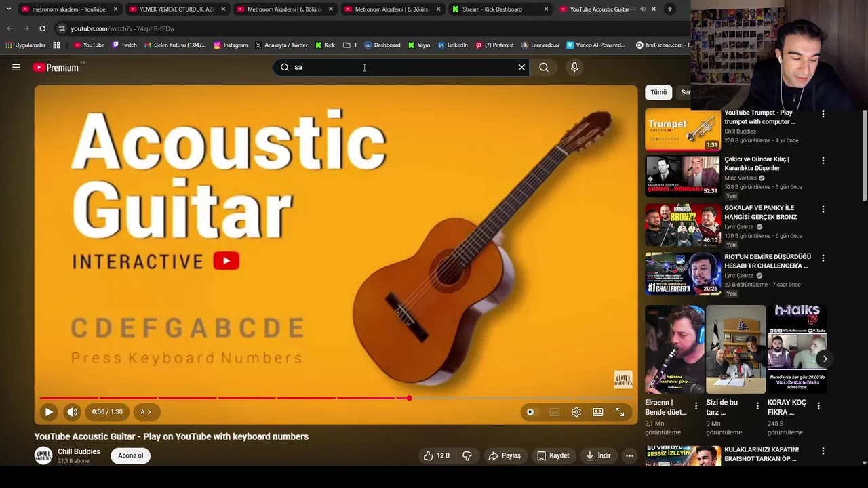Image resolution: width=868 pixels, height=488 pixels.
Task: Open the Uygulamalar apps shortcut
Action: coord(25,45)
